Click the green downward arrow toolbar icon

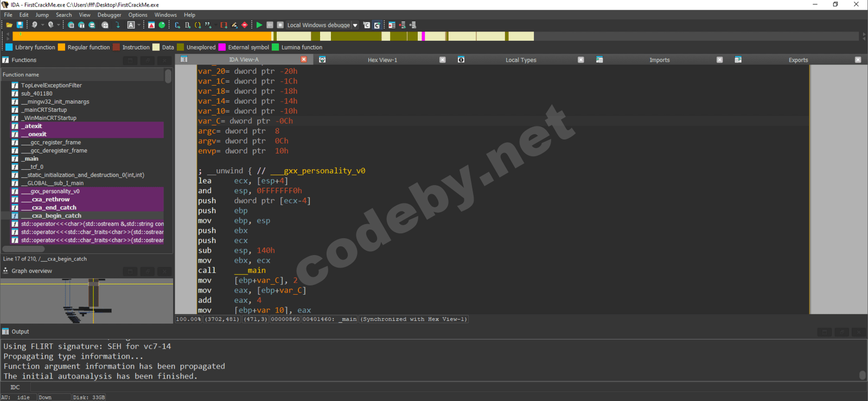coord(118,25)
